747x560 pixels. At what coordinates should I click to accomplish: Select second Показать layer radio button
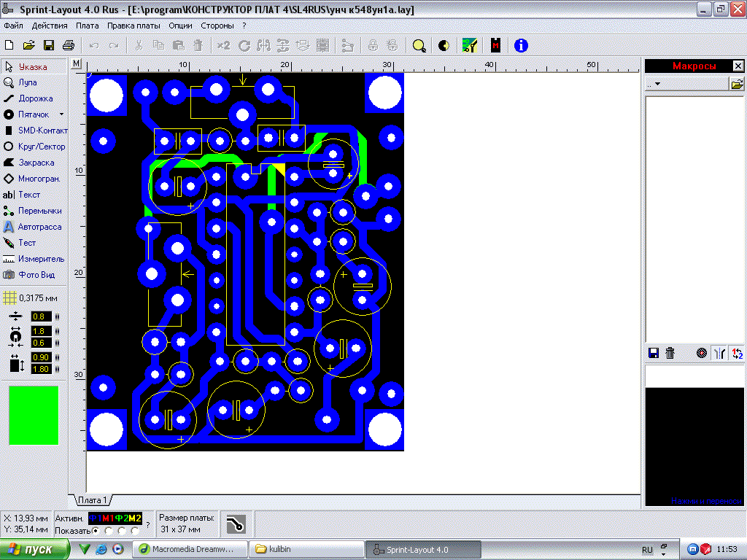(109, 531)
